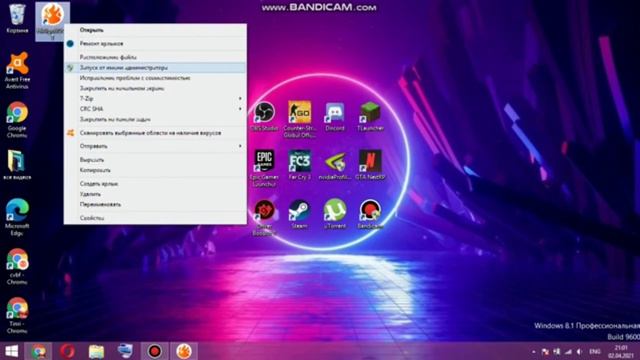Open 'Свойства' from the context menu
The width and height of the screenshot is (640, 360).
pyautogui.click(x=155, y=218)
